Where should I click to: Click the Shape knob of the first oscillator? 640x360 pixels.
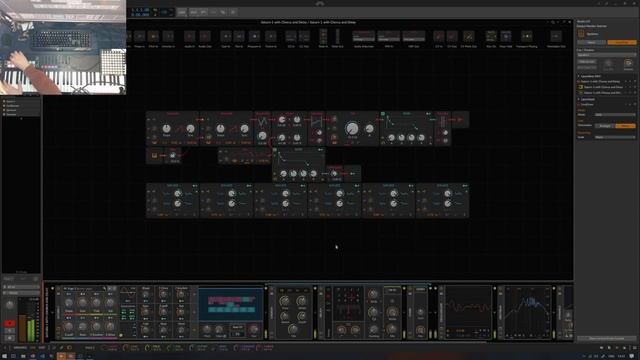(x=167, y=129)
